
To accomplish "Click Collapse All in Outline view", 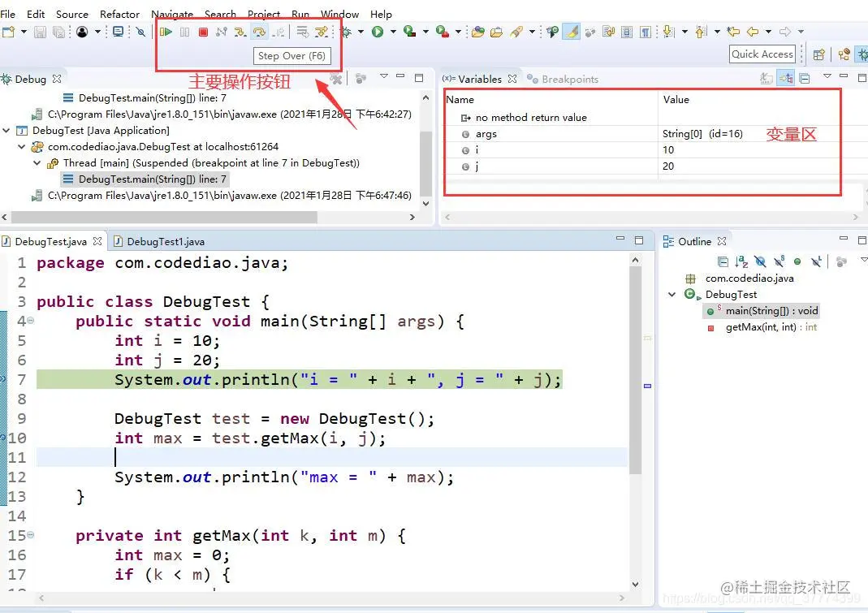I will coord(723,261).
